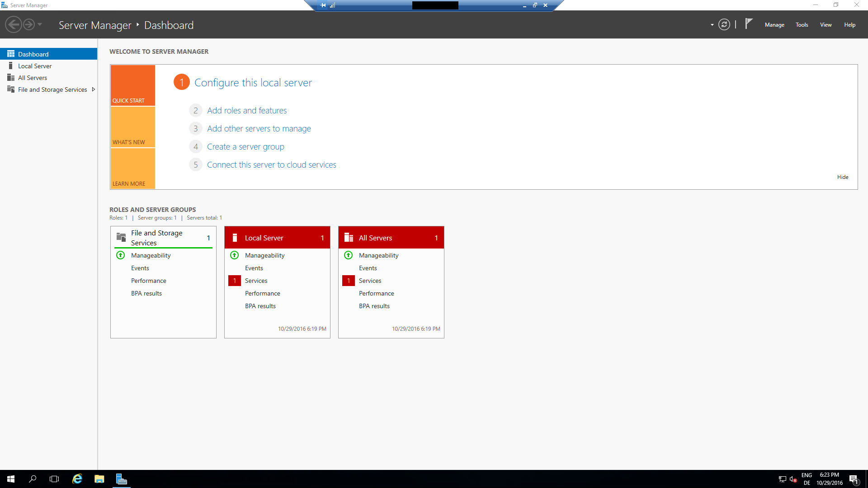The width and height of the screenshot is (868, 488).
Task: Open the View menu
Action: tap(826, 25)
